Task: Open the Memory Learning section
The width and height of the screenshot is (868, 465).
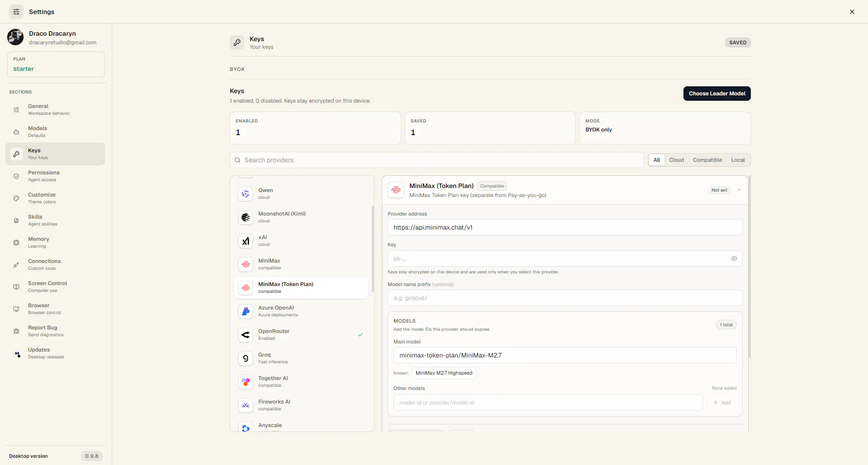Action: (x=55, y=243)
